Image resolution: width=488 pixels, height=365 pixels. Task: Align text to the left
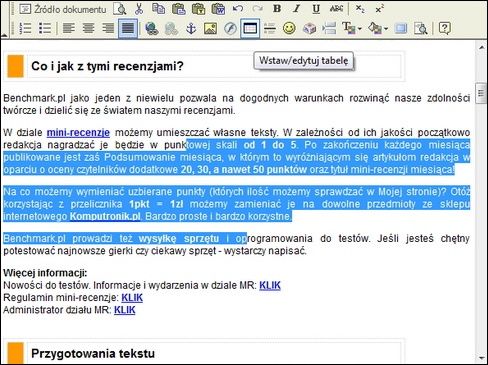69,28
